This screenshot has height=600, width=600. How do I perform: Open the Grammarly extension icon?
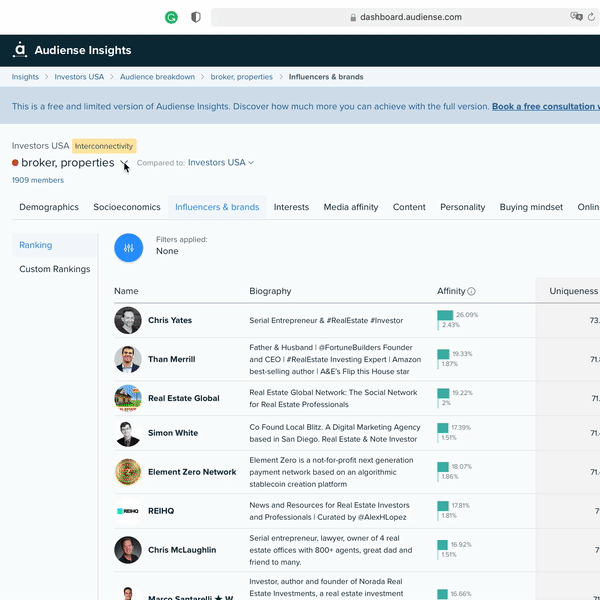tap(171, 17)
